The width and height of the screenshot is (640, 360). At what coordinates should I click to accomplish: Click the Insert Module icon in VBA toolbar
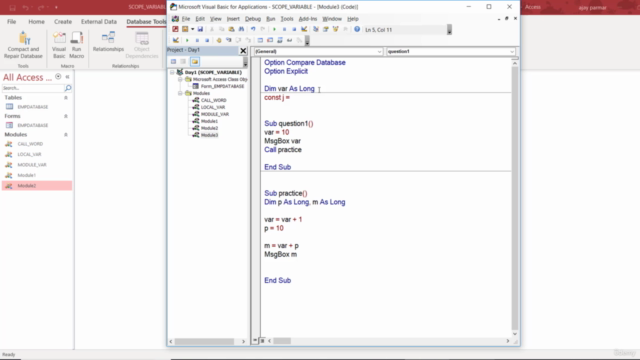185,29
